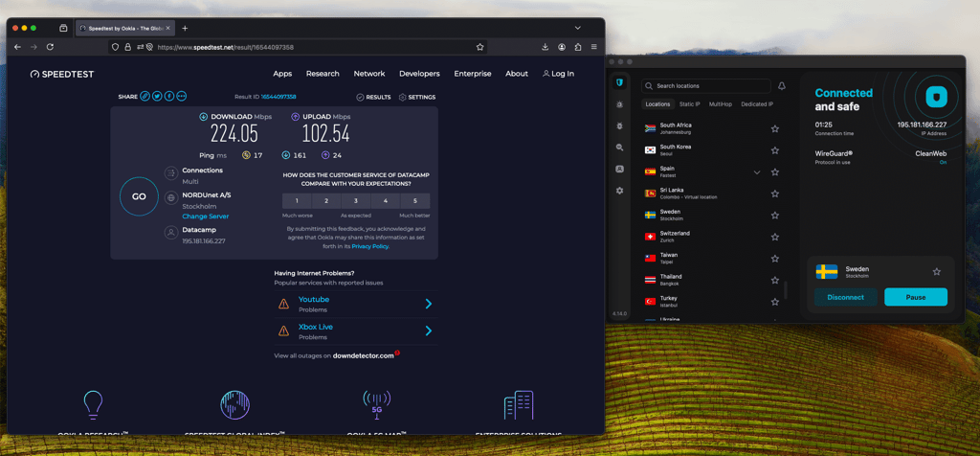Favorite South Africa with its star

click(775, 129)
